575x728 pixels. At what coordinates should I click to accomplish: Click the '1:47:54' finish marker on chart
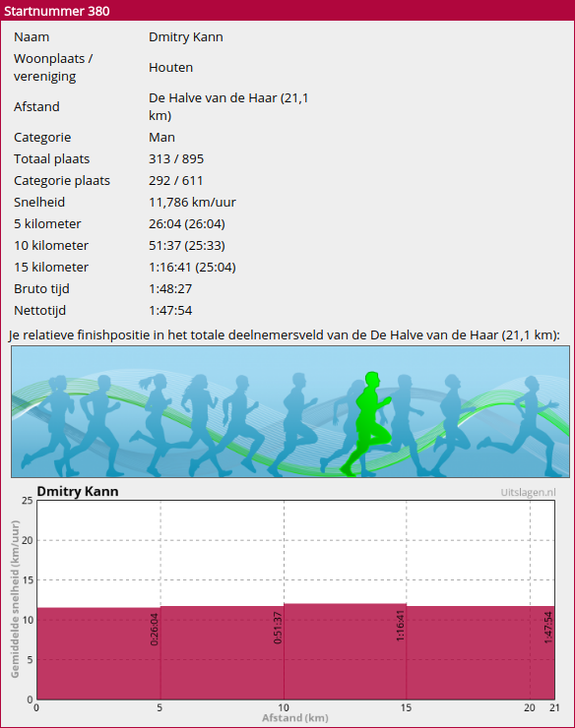click(548, 628)
